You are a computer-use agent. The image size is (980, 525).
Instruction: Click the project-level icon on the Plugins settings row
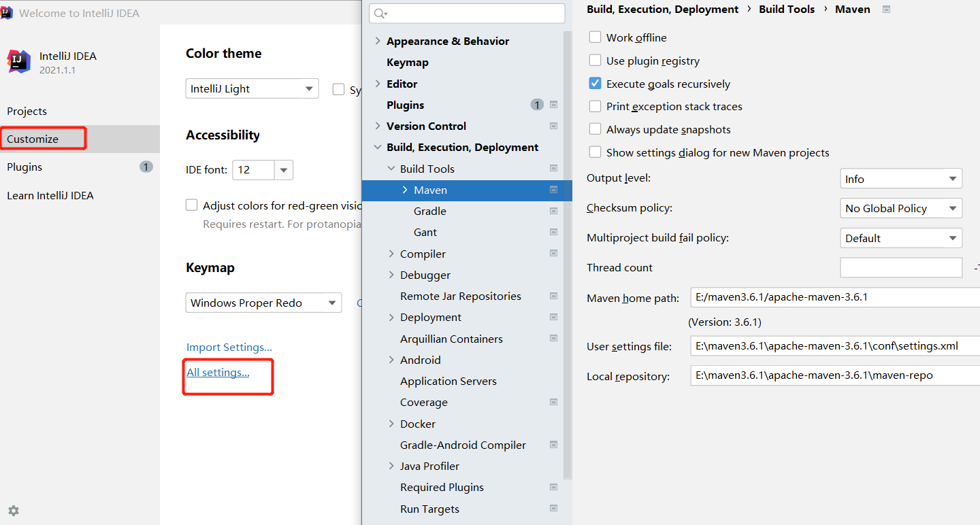(554, 105)
